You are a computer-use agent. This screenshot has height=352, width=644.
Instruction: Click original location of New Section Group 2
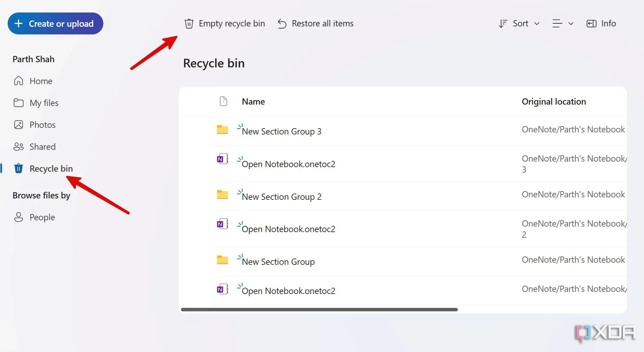(x=573, y=194)
